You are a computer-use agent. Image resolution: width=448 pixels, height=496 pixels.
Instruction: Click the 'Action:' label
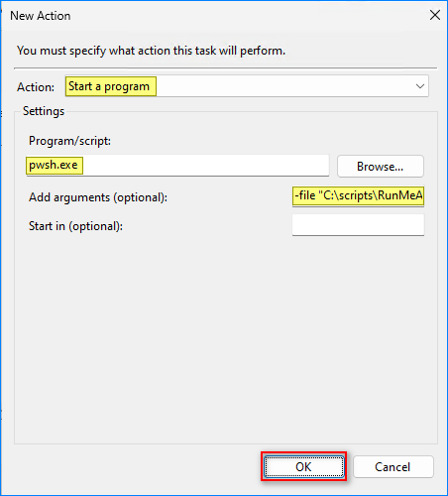point(36,87)
